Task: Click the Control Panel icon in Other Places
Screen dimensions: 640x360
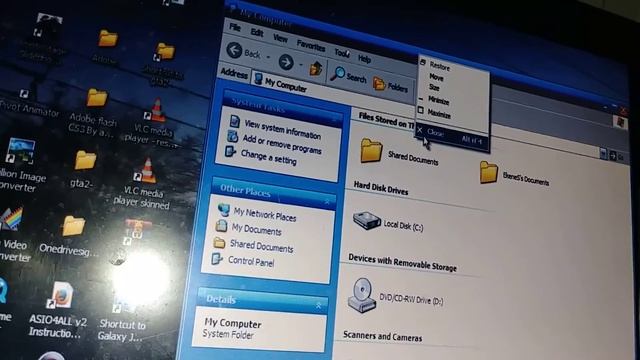Action: (216, 258)
